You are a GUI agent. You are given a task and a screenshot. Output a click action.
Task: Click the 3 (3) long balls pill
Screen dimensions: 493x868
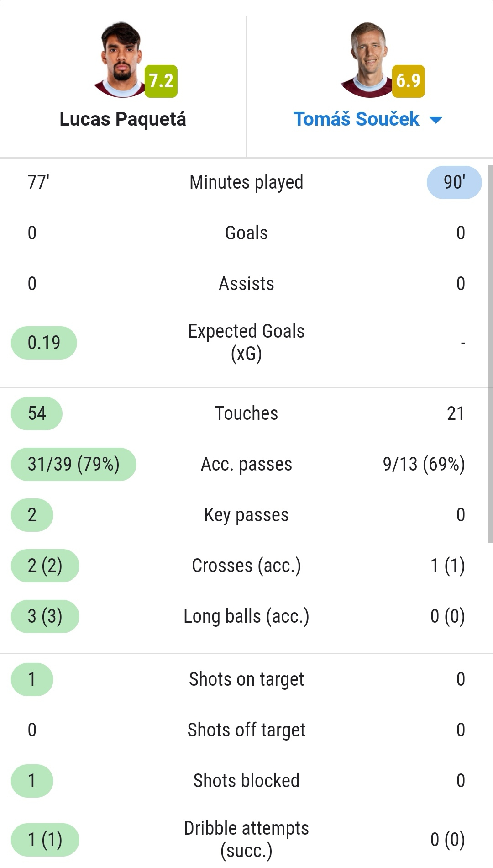(x=45, y=616)
